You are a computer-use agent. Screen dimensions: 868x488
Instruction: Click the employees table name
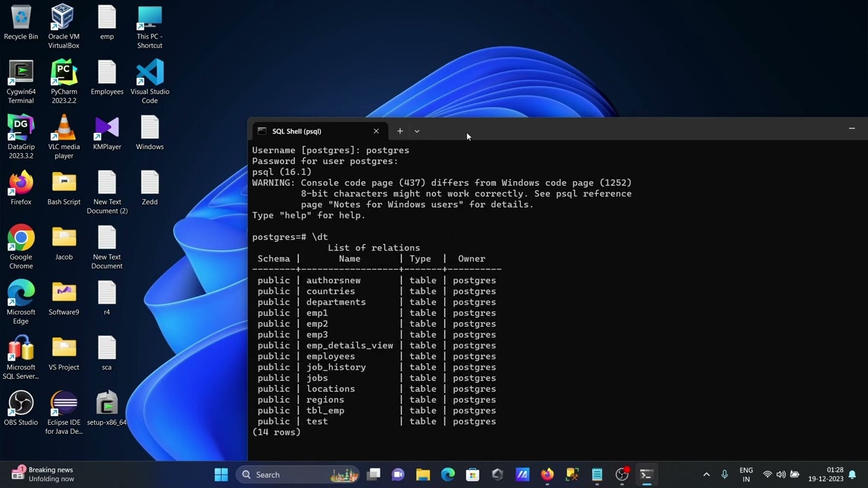coord(330,357)
